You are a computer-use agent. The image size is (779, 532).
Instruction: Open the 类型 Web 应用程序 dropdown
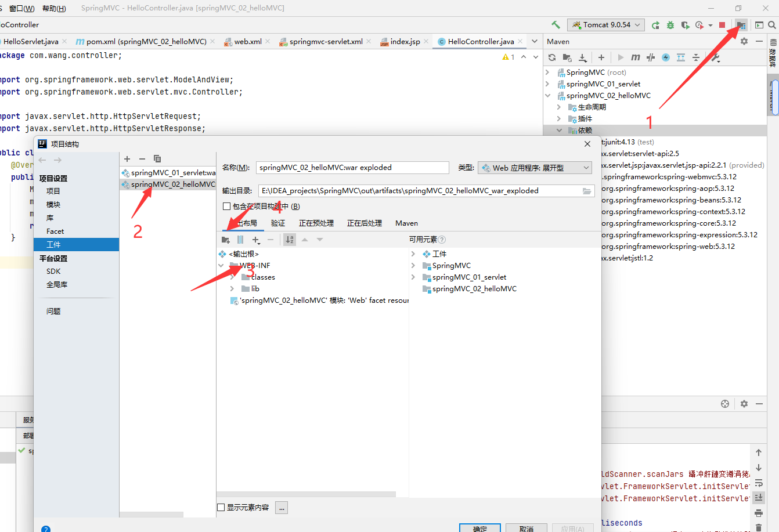point(535,168)
